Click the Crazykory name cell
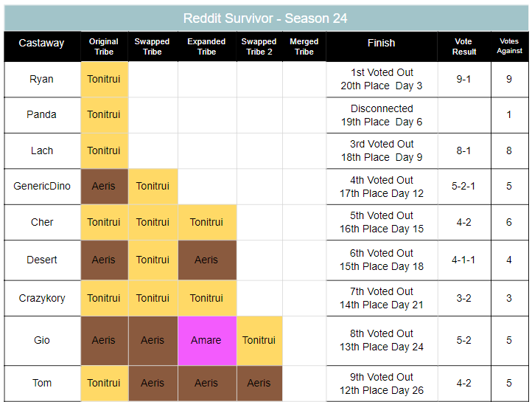This screenshot has width=532, height=402. coord(41,298)
